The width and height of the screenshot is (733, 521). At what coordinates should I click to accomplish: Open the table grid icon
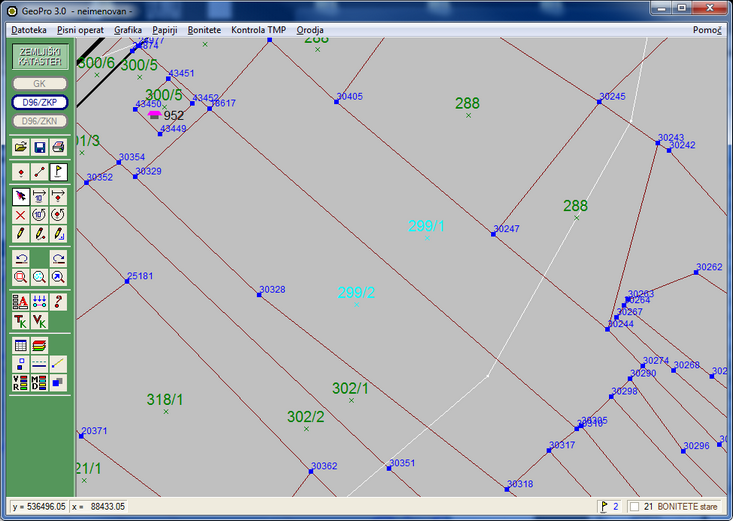[x=21, y=345]
